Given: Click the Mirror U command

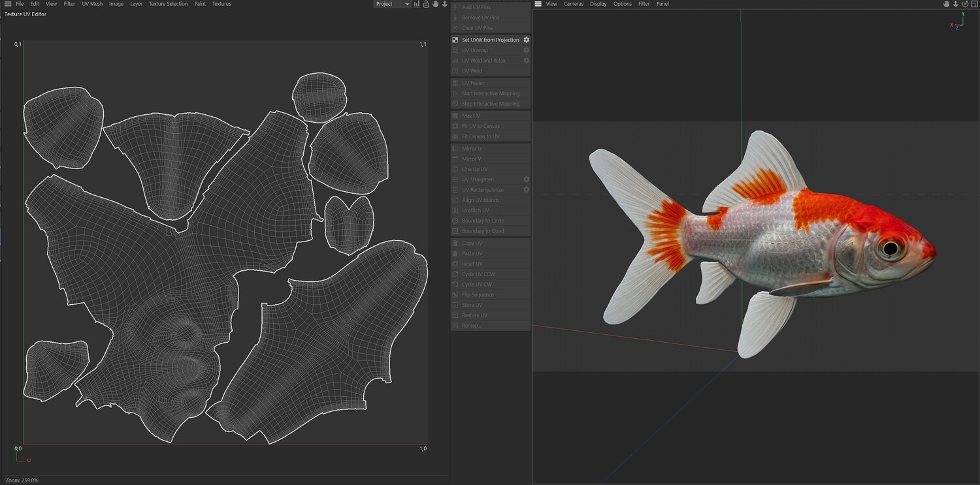Looking at the screenshot, I should (491, 148).
